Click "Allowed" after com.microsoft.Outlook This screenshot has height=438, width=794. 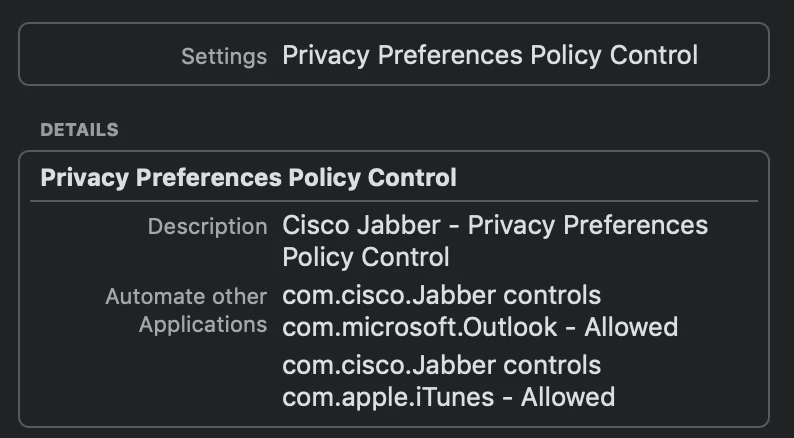click(x=631, y=327)
